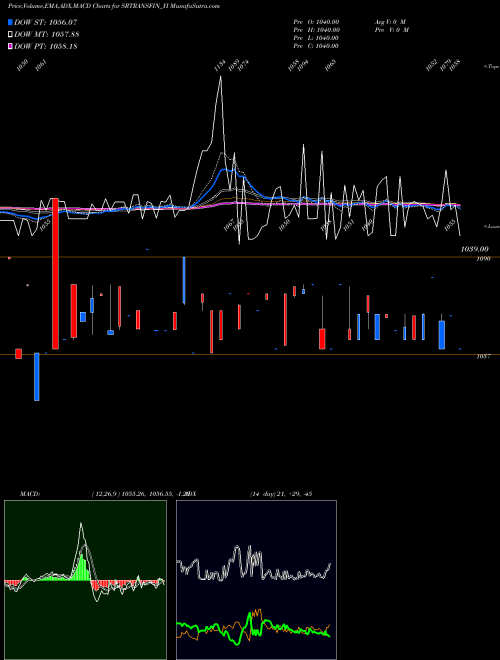Click the chart title mentioning MunafaSutra.com

114,6
